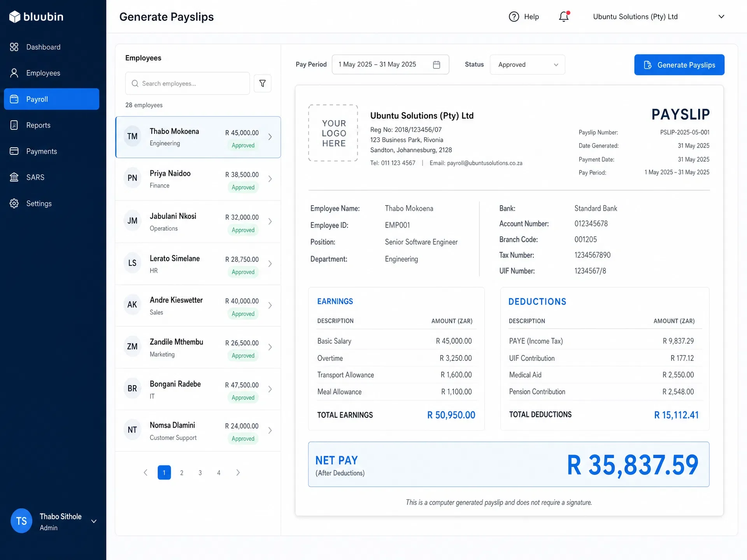Screen dimensions: 747x560
Task: Expand Andre Kieswetter row chevron
Action: [270, 305]
